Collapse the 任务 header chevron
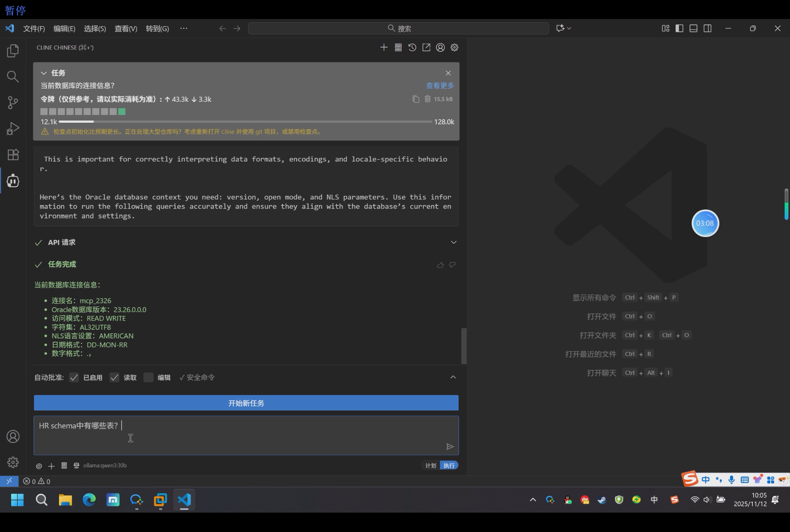Screen dimensions: 790x532 (44, 73)
